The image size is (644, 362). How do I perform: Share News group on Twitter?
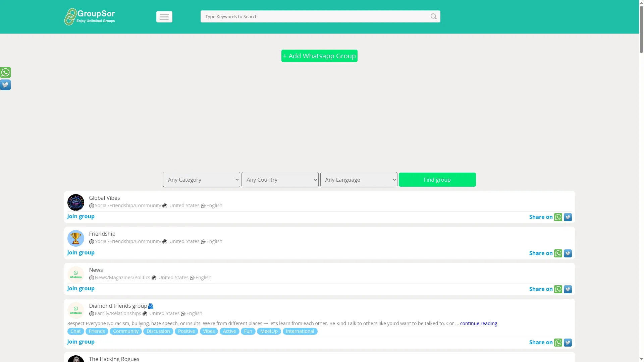pos(568,289)
